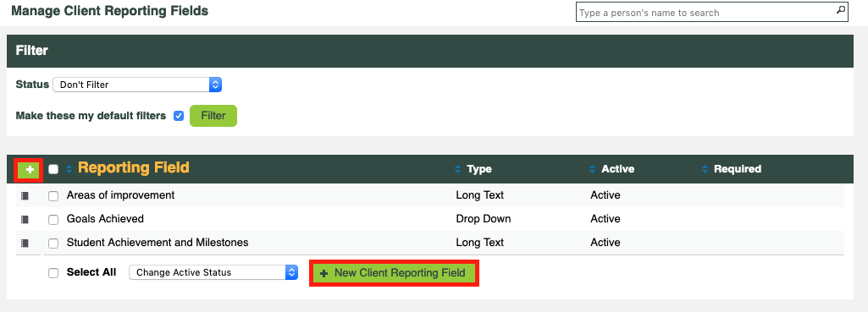This screenshot has width=868, height=312.
Task: Click the Active column header
Action: point(618,169)
